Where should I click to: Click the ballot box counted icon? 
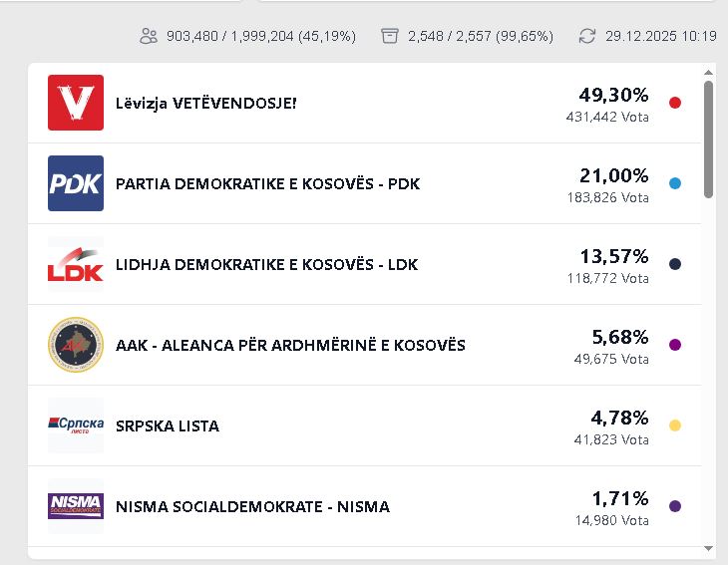(390, 36)
